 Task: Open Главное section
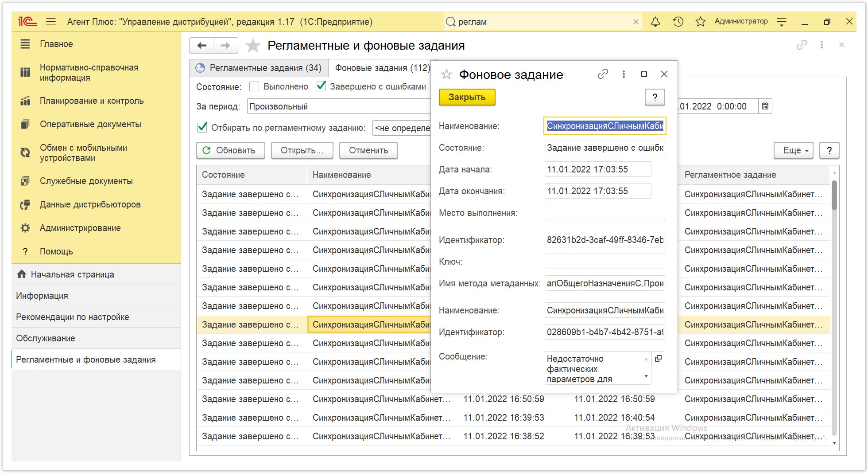(x=96, y=44)
